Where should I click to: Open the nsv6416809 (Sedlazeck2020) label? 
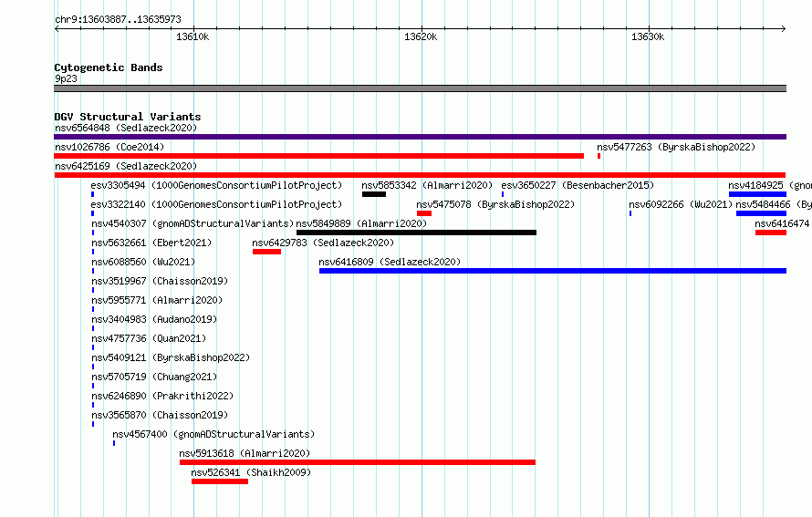click(390, 262)
